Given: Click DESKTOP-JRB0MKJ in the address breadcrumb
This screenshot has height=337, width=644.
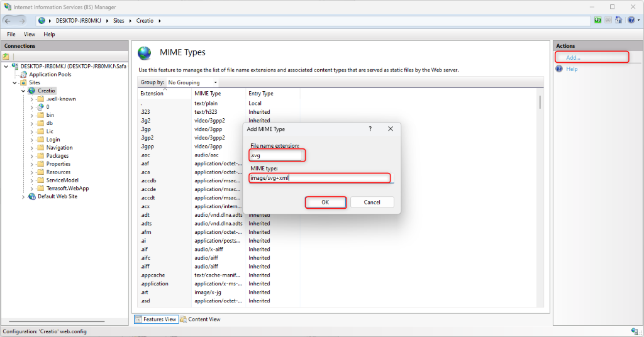Looking at the screenshot, I should [78, 21].
